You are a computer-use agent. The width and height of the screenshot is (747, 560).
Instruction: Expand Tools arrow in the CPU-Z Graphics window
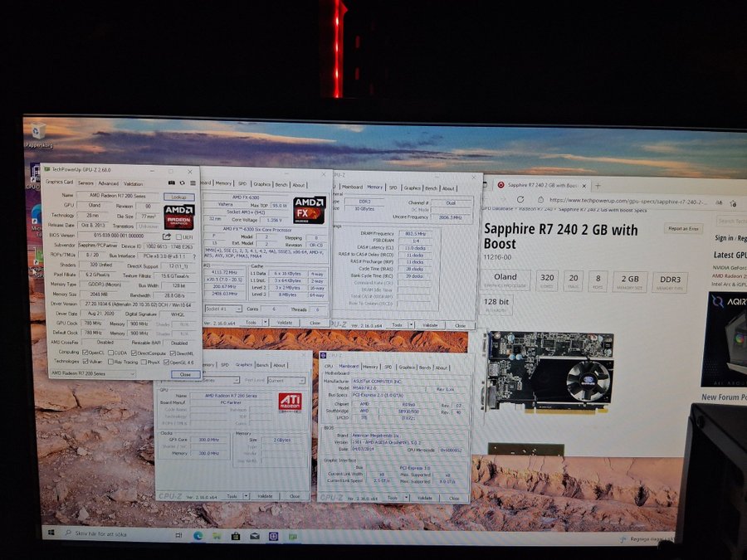pos(247,496)
